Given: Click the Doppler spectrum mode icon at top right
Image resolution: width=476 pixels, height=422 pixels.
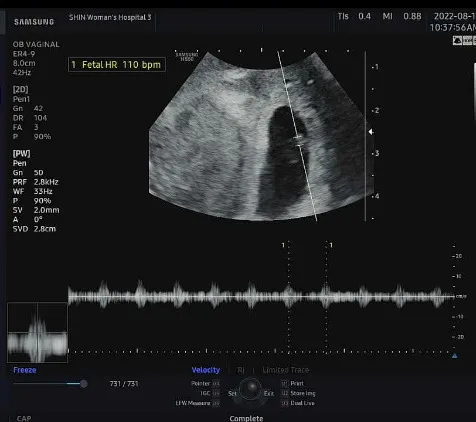Looking at the screenshot, I should [x=468, y=41].
